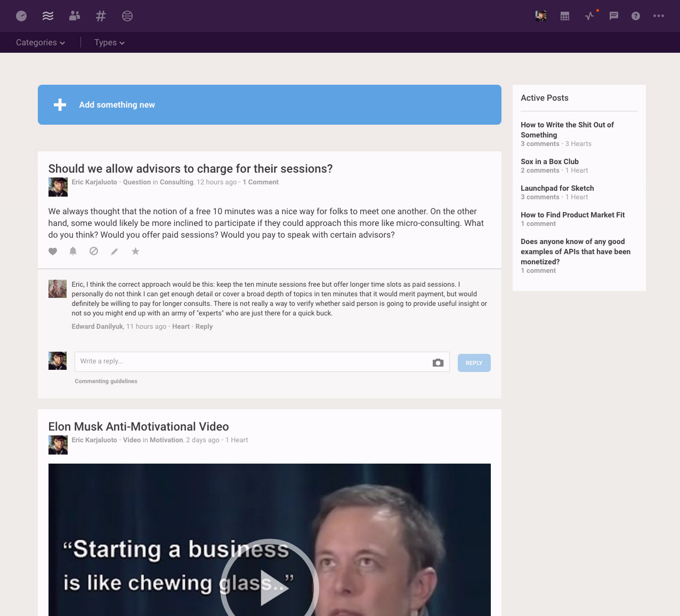Viewport: 680px width, 616px height.
Task: Open the Launchpad for Sketch post
Action: [557, 188]
